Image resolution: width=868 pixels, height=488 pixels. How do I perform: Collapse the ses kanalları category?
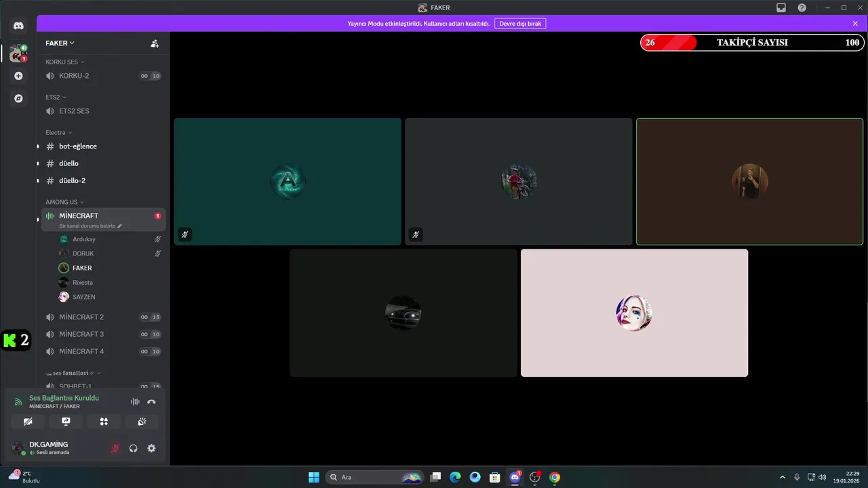[x=73, y=373]
